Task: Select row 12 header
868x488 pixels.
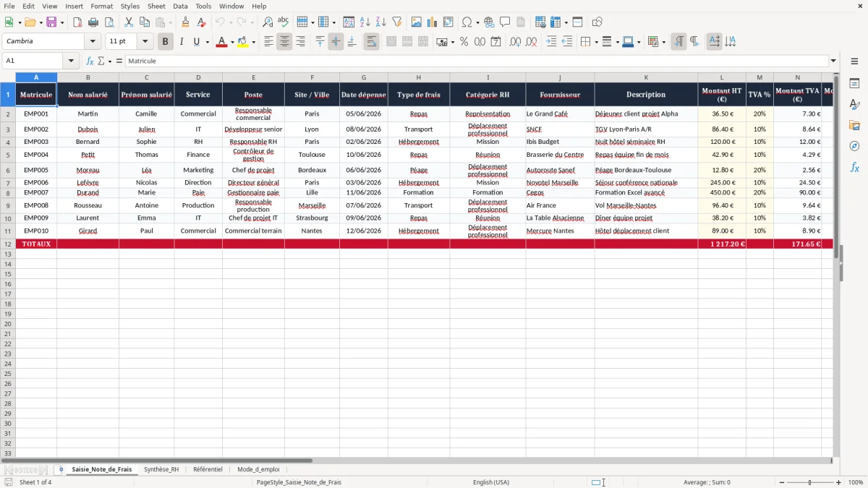Action: coord(8,244)
